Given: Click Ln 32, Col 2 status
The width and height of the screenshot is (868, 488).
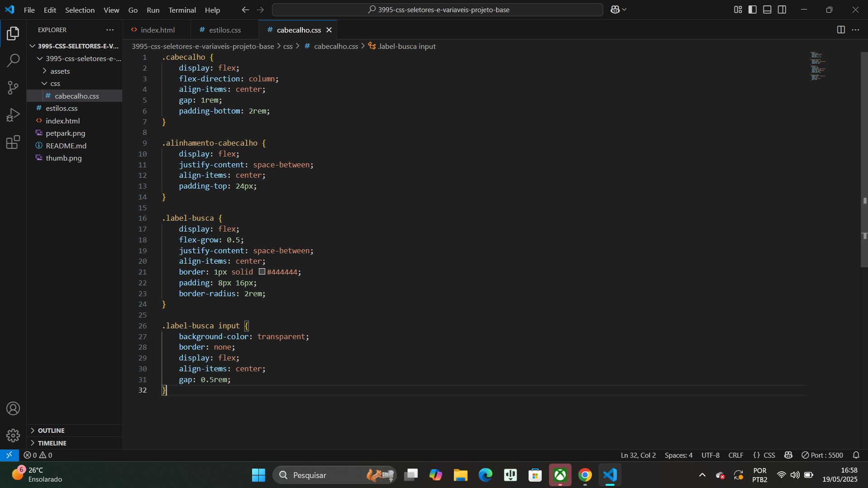Looking at the screenshot, I should [x=638, y=455].
